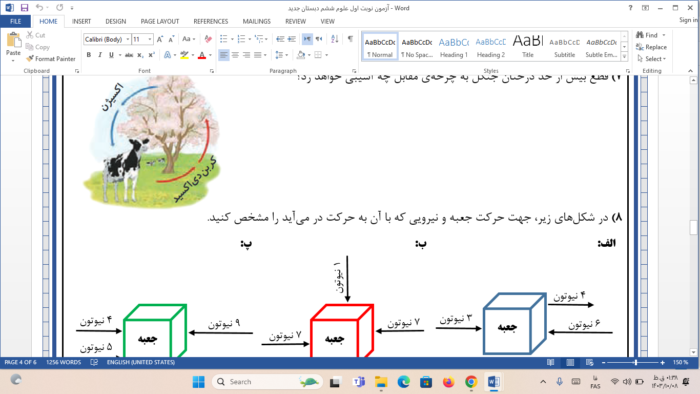The height and width of the screenshot is (394, 700).
Task: Click Align Right icon
Action: [x=246, y=55]
